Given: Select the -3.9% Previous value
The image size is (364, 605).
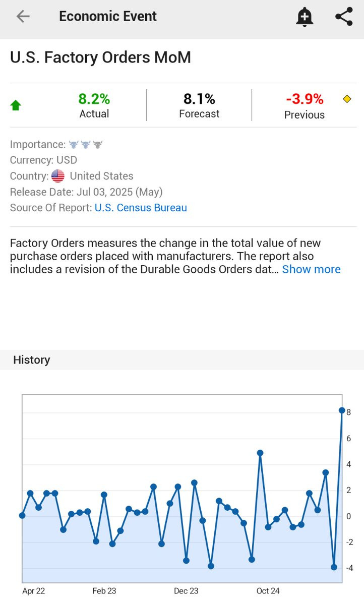Looking at the screenshot, I should [305, 99].
